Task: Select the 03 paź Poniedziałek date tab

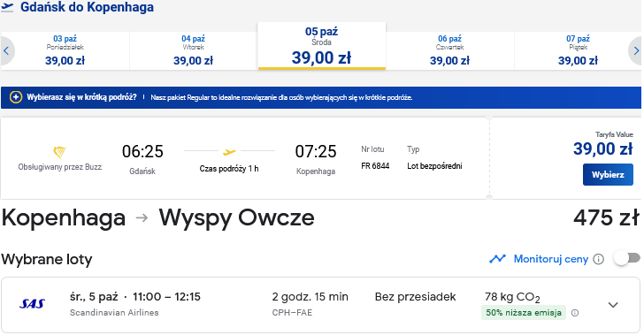Action: tap(65, 51)
